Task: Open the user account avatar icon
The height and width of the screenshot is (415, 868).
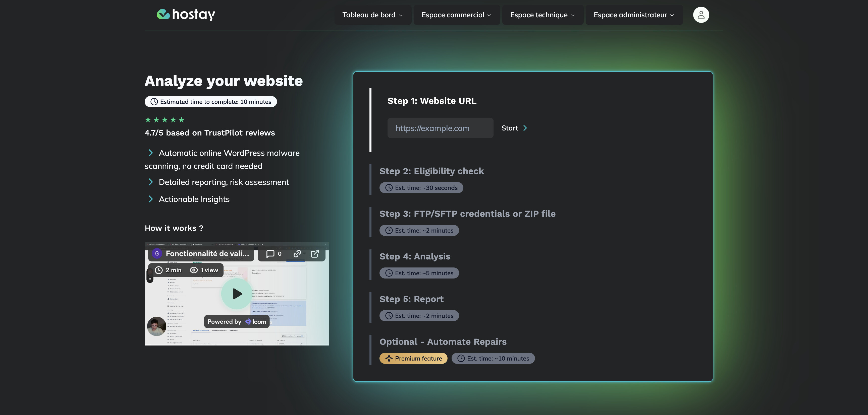Action: pos(701,15)
